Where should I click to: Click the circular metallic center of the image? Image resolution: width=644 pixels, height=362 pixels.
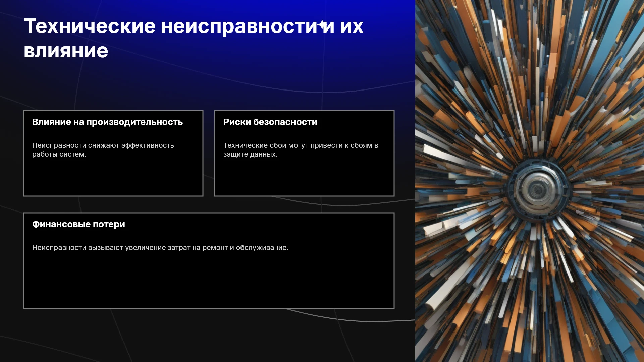click(x=538, y=190)
